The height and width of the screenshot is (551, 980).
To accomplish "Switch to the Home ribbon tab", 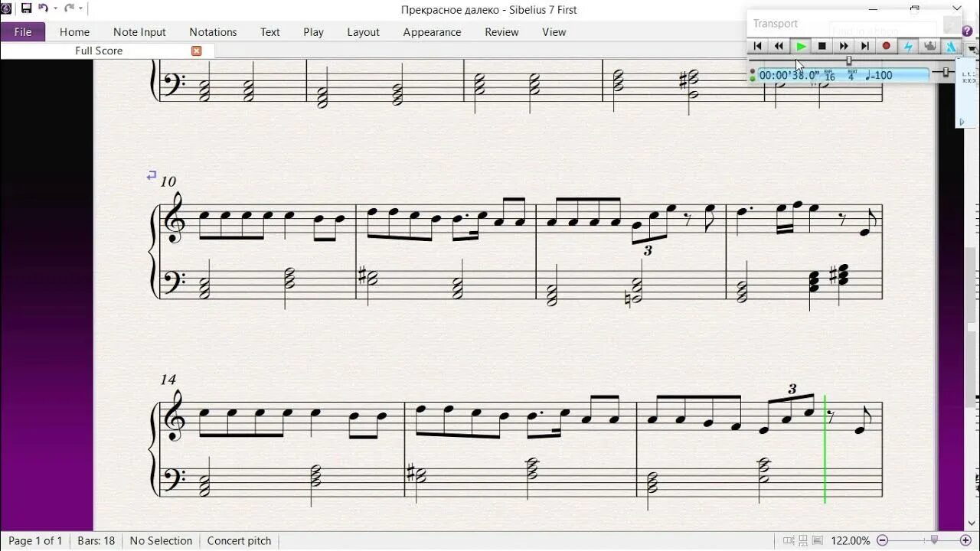I will pos(74,32).
